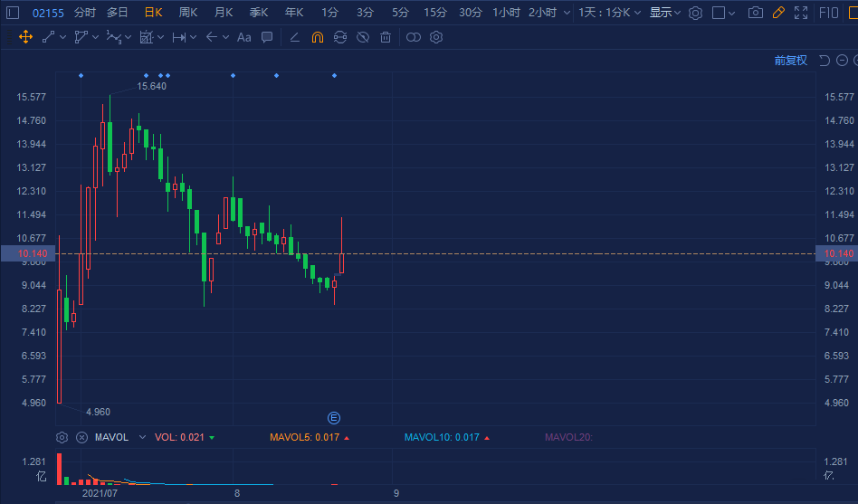The height and width of the screenshot is (504, 858).
Task: Switch to 多日 multi-day tab
Action: point(117,13)
